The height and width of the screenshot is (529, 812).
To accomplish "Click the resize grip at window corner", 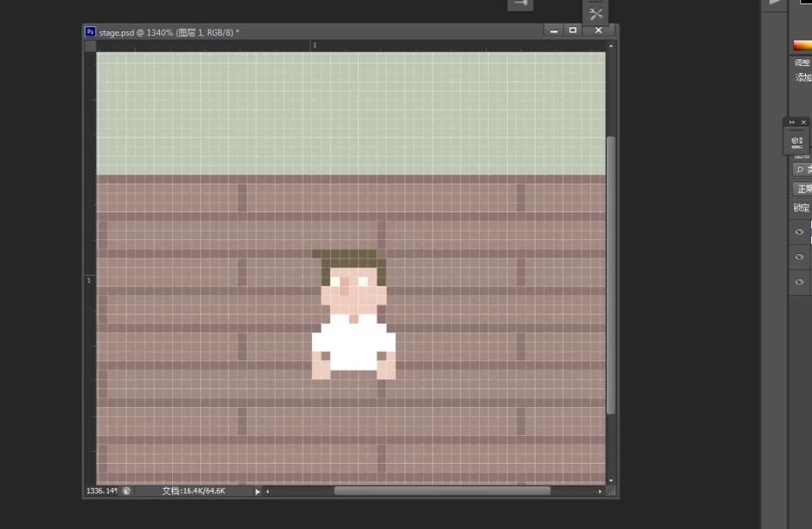I will pyautogui.click(x=612, y=492).
